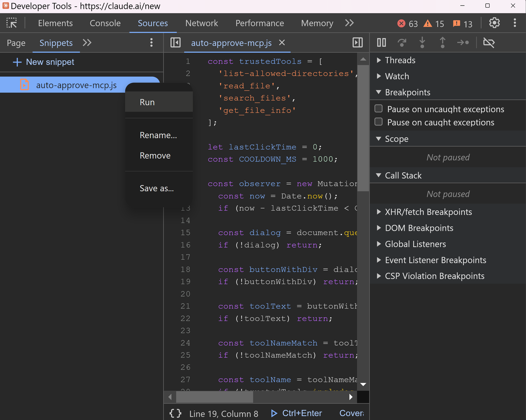Hide the navigator sidebar toggle icon
This screenshot has width=526, height=420.
coord(176,43)
